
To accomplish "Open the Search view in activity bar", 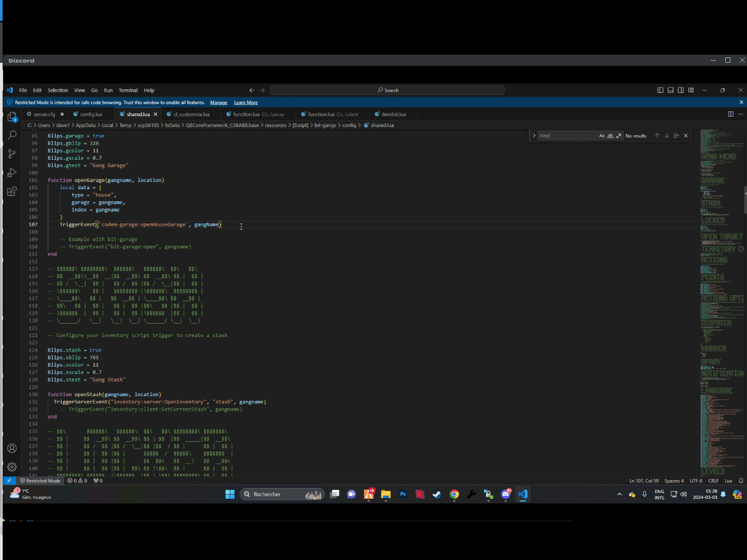I will pyautogui.click(x=12, y=135).
